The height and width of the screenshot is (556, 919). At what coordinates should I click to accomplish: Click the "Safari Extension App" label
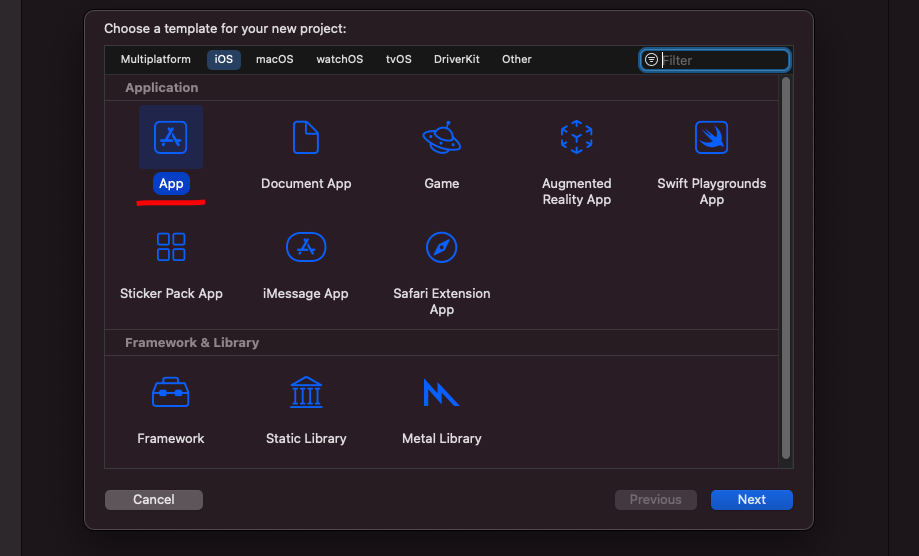tap(441, 301)
